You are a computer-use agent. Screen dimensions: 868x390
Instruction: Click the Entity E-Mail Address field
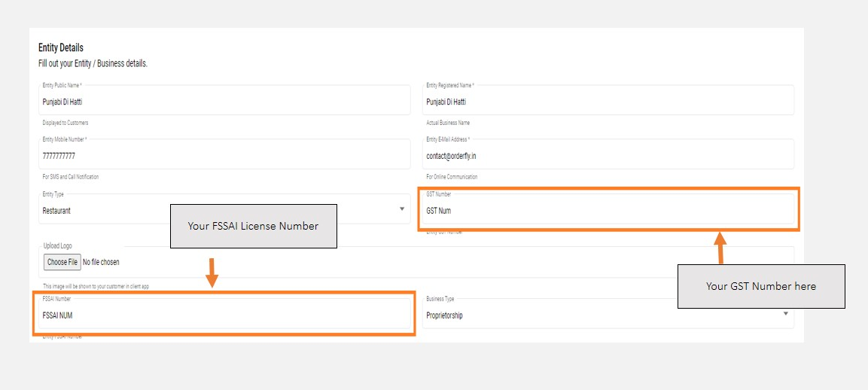[x=608, y=156]
